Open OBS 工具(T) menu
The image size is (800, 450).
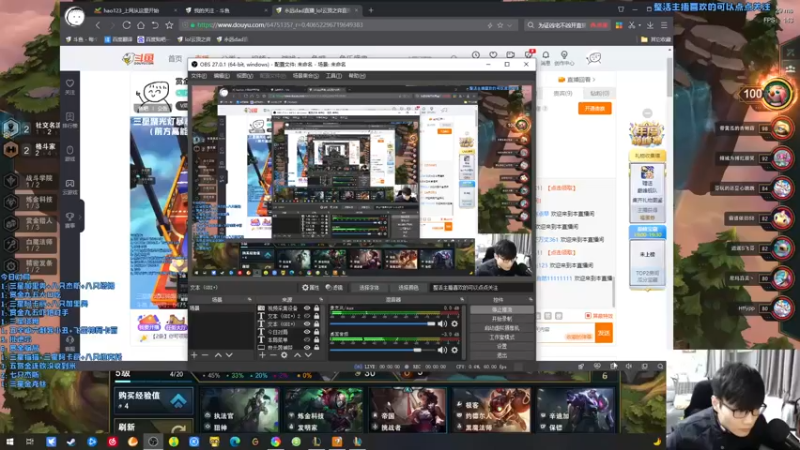click(334, 76)
